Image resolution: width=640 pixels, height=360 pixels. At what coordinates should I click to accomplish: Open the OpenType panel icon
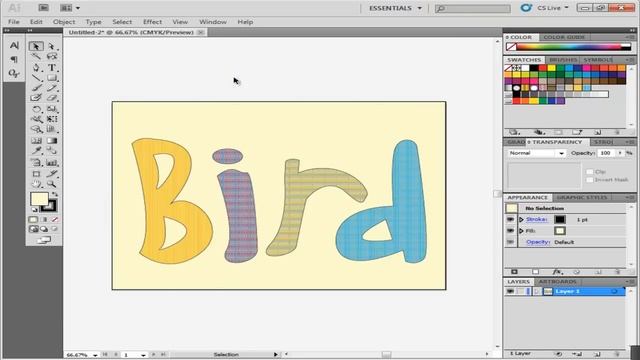(14, 73)
